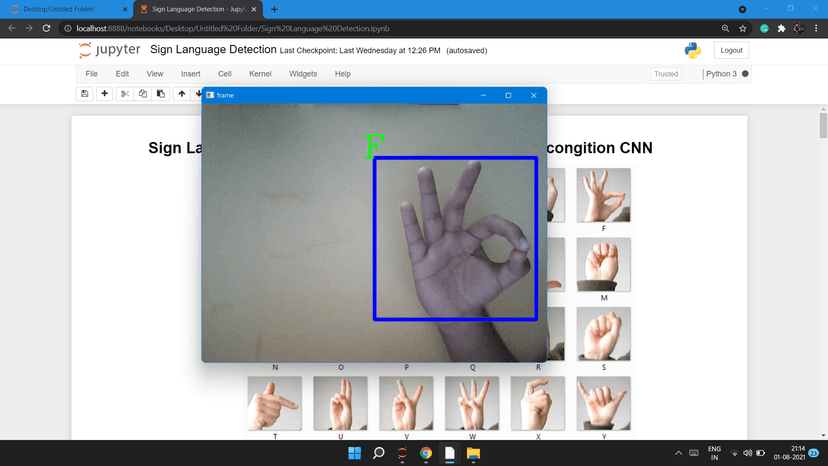Click the Y hand sign thumbnail
This screenshot has height=466, width=828.
[603, 404]
